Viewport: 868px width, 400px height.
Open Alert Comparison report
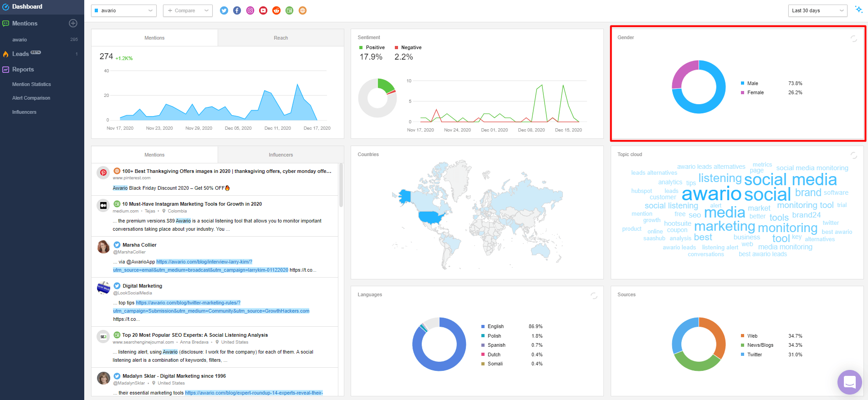pos(31,98)
